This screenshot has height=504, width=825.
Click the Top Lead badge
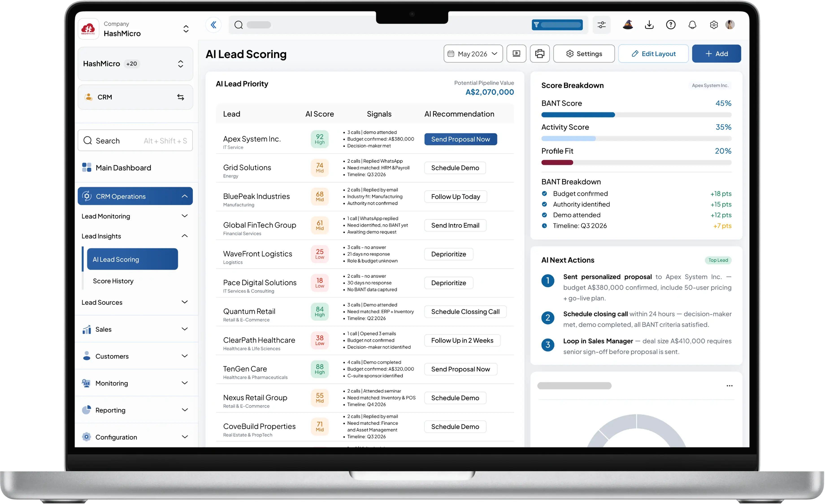click(718, 261)
